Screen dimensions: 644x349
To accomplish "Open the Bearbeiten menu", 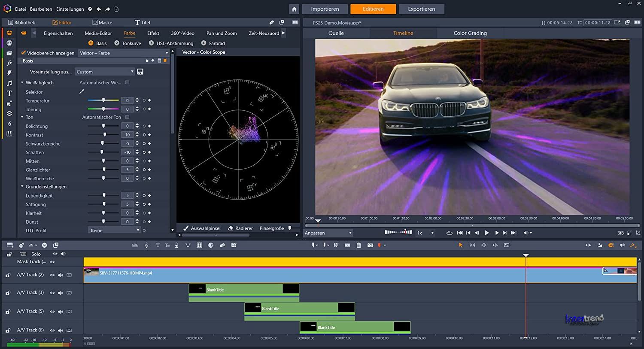I will point(41,9).
